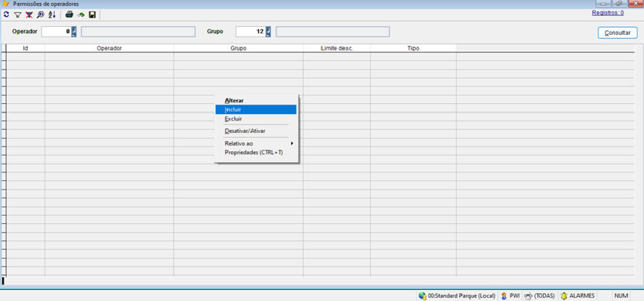Click the search magnifier icon
644x301 pixels.
(x=40, y=15)
